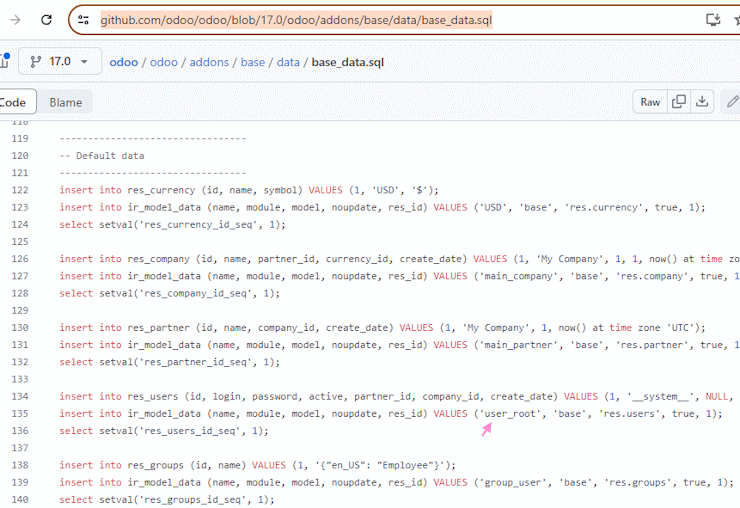The width and height of the screenshot is (740, 508).
Task: Install app icon in address bar
Action: point(713,19)
